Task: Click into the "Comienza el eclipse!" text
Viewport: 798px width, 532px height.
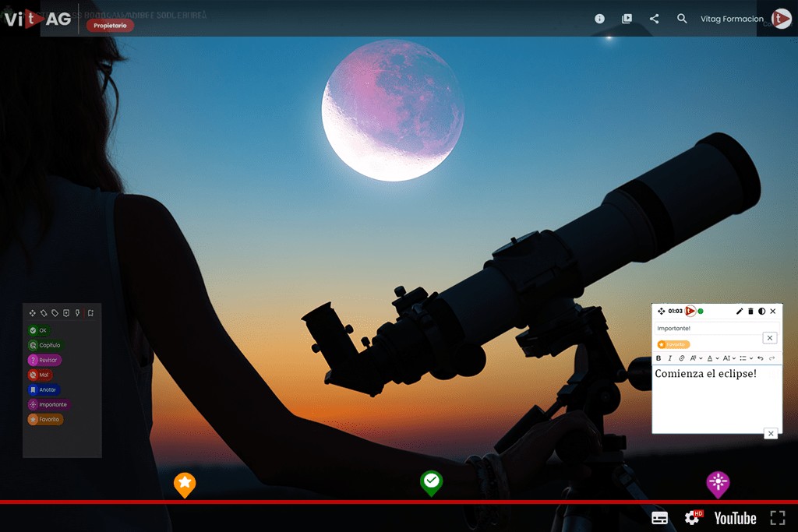Action: pos(705,374)
